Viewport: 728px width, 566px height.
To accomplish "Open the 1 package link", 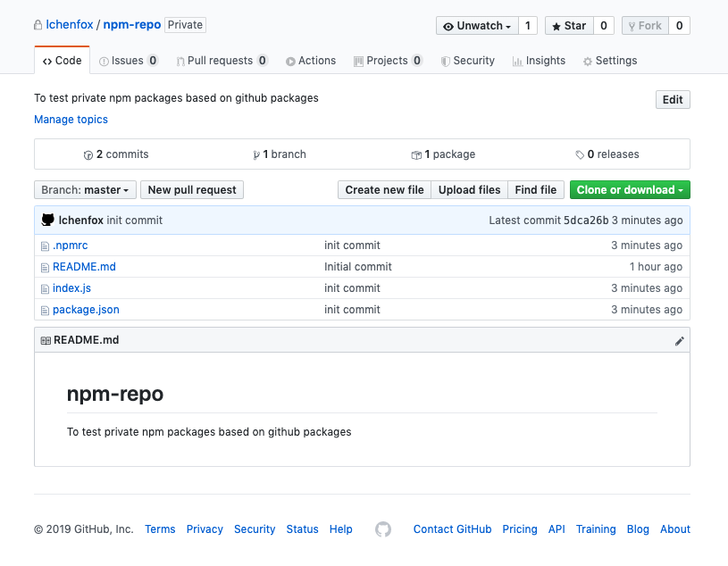I will coord(443,154).
